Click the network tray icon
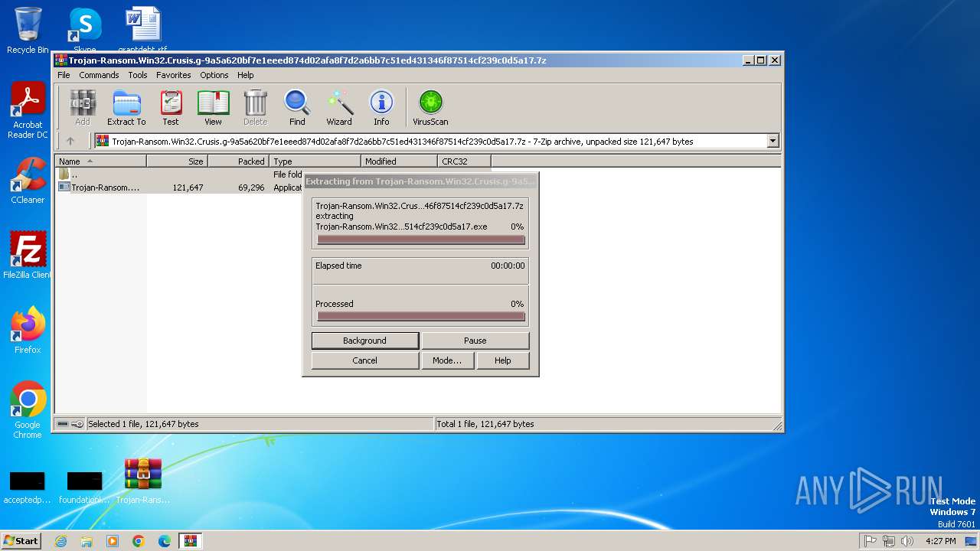 889,541
